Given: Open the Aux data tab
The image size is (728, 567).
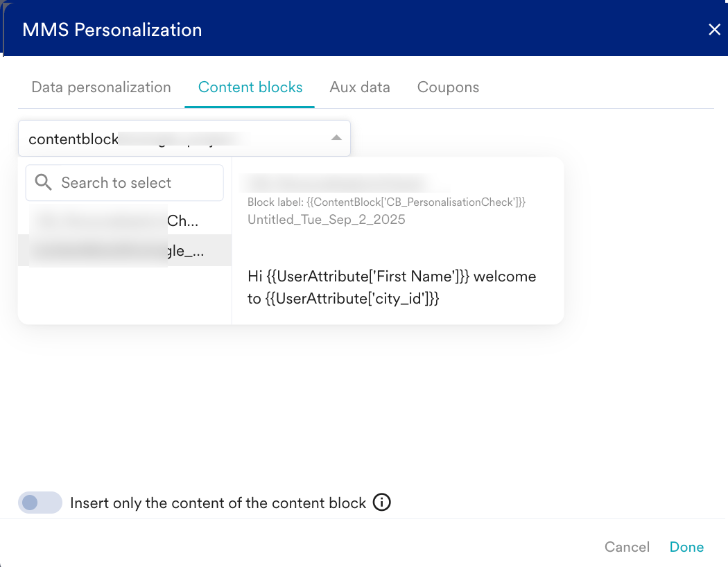Looking at the screenshot, I should (x=360, y=87).
